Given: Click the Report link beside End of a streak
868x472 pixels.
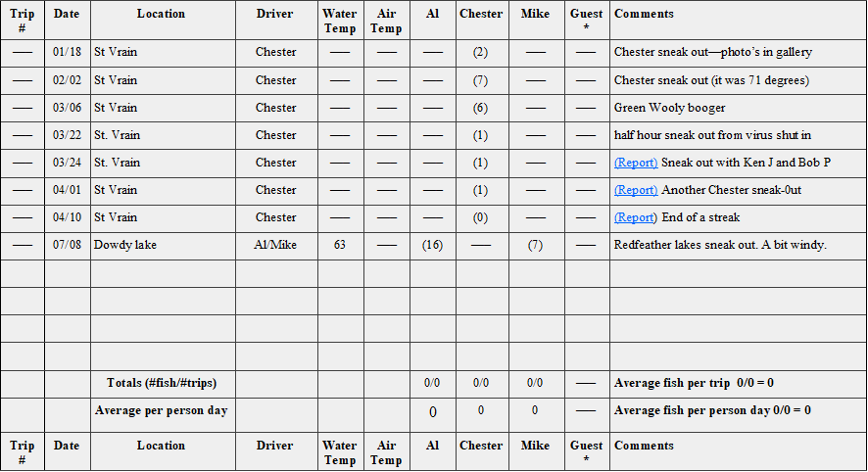Looking at the screenshot, I should click(636, 217).
